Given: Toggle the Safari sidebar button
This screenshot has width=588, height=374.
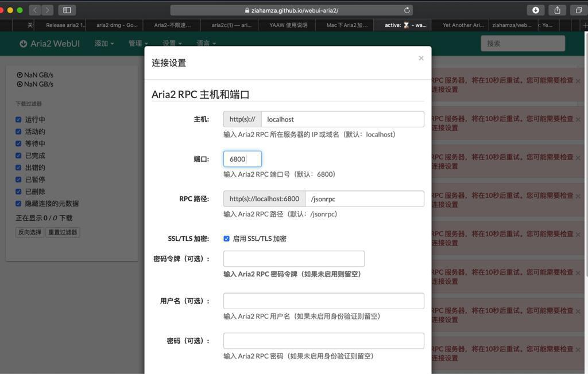Looking at the screenshot, I should [67, 10].
